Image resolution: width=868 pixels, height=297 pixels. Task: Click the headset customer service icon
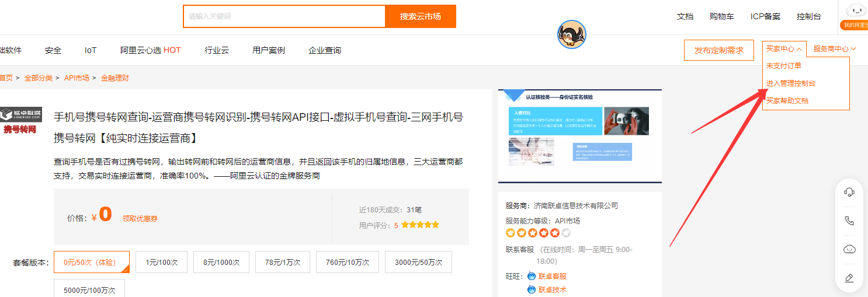coord(850,191)
